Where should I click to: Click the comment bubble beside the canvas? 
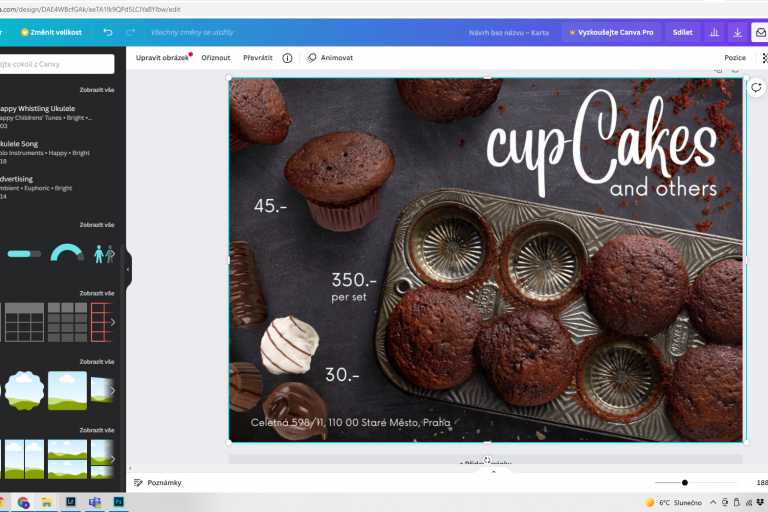[x=756, y=88]
